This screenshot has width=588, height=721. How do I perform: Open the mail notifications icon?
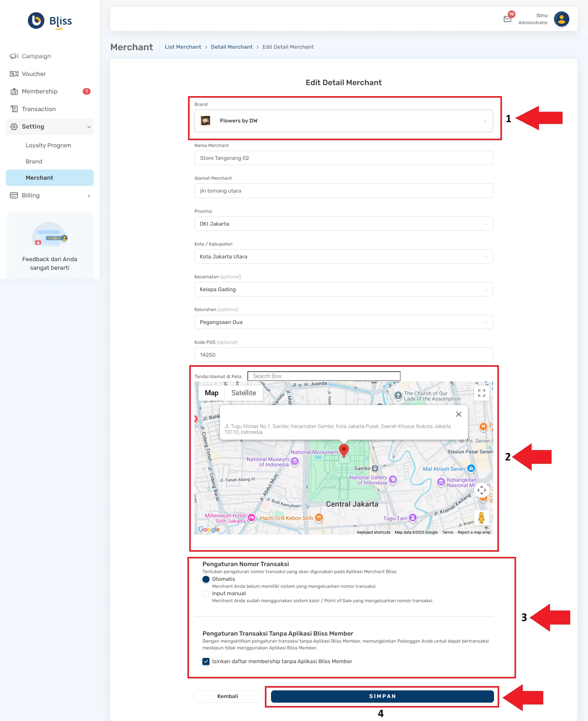pos(507,19)
